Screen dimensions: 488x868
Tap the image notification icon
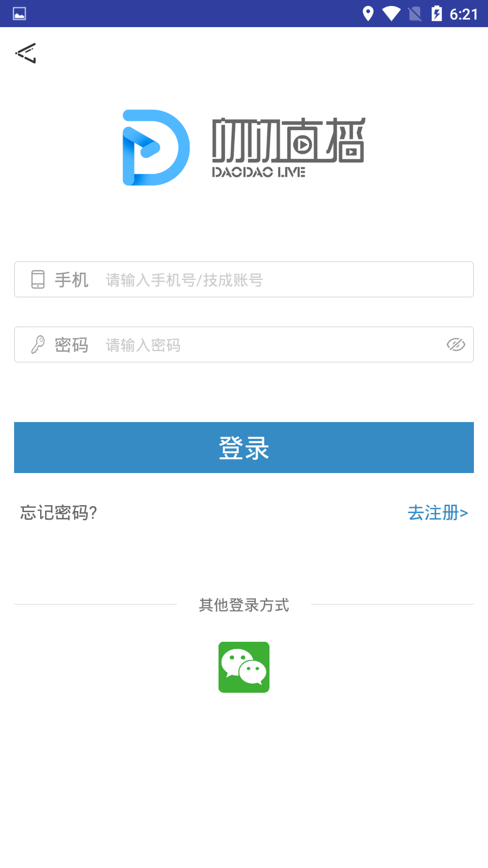tap(20, 14)
